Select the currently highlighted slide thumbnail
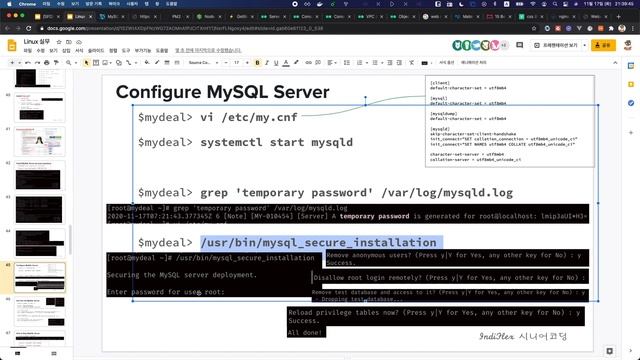Viewport: 640px width, 360px height. (40, 278)
